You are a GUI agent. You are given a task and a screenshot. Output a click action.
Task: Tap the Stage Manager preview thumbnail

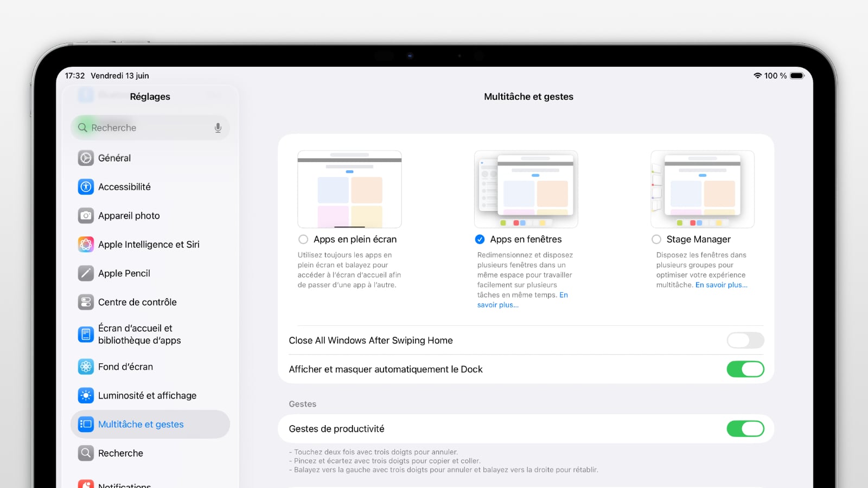pos(703,189)
